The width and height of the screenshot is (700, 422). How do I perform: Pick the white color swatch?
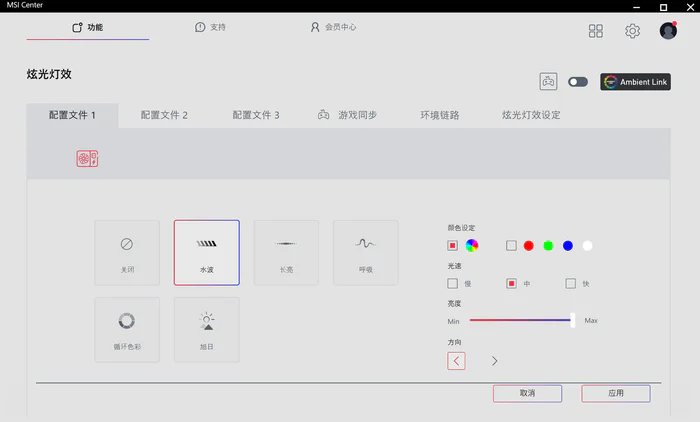pos(588,246)
